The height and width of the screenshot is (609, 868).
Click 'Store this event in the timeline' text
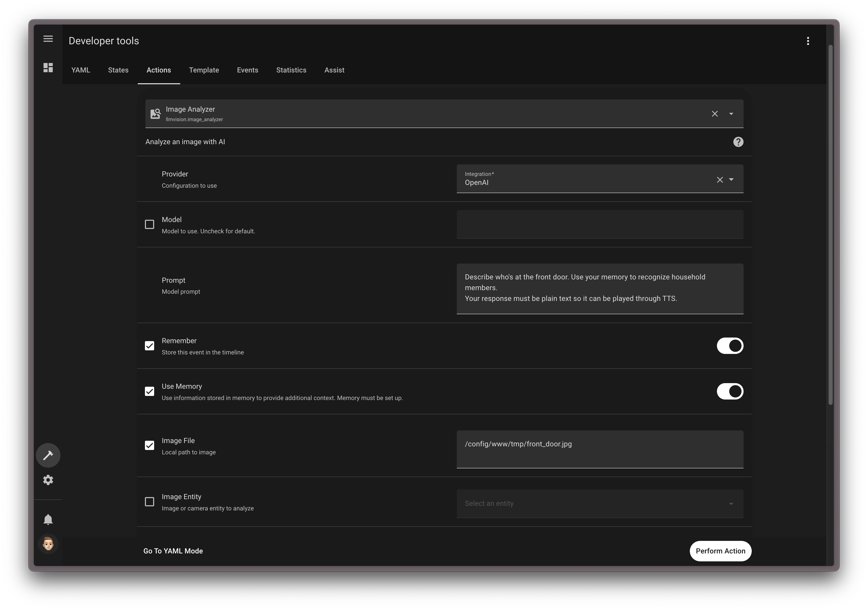click(x=203, y=352)
